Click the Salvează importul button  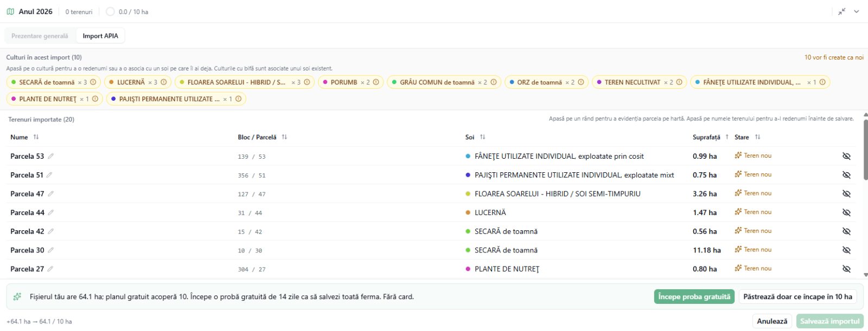coord(830,321)
